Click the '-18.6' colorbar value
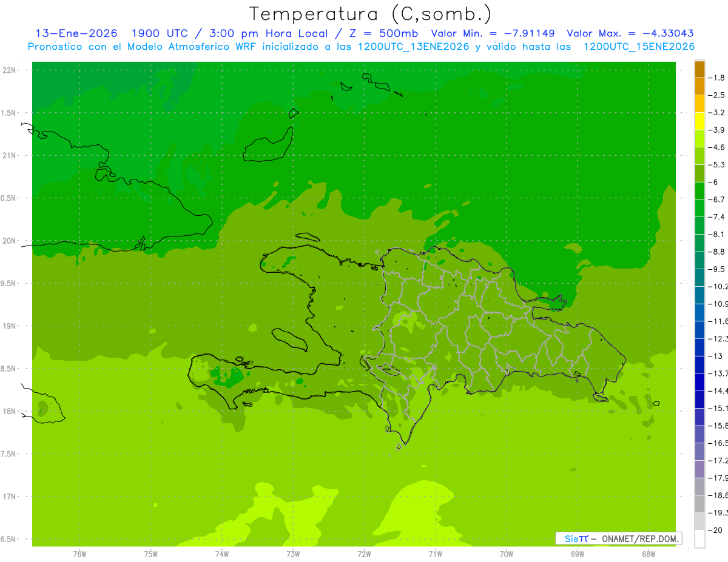 [718, 495]
